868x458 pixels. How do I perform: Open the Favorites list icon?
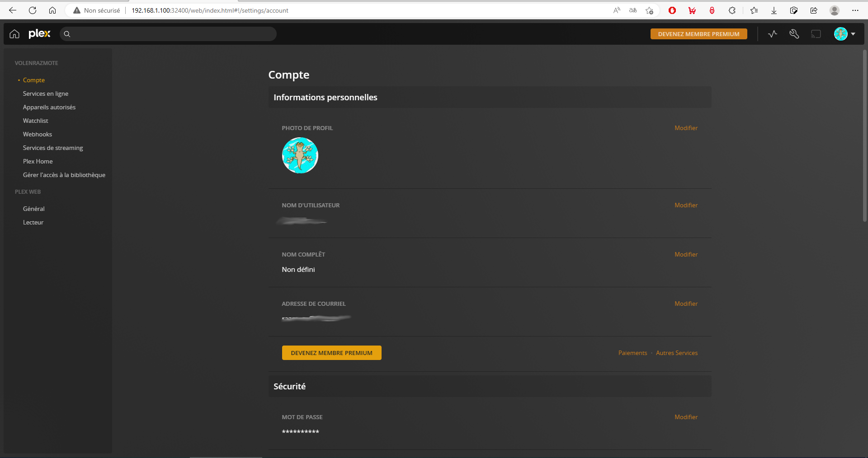(754, 10)
